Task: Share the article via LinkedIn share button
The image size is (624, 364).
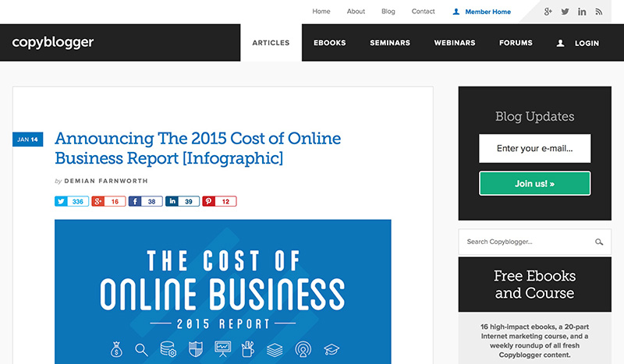Action: (x=172, y=201)
